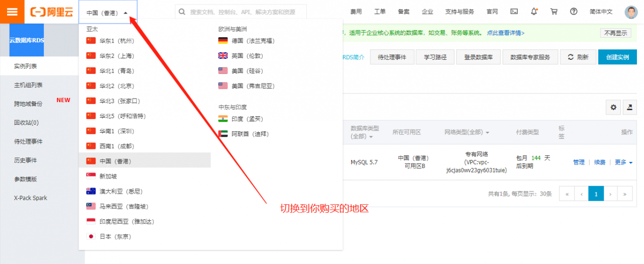Open the shopping cart icon
644x264 pixels.
coord(554,12)
